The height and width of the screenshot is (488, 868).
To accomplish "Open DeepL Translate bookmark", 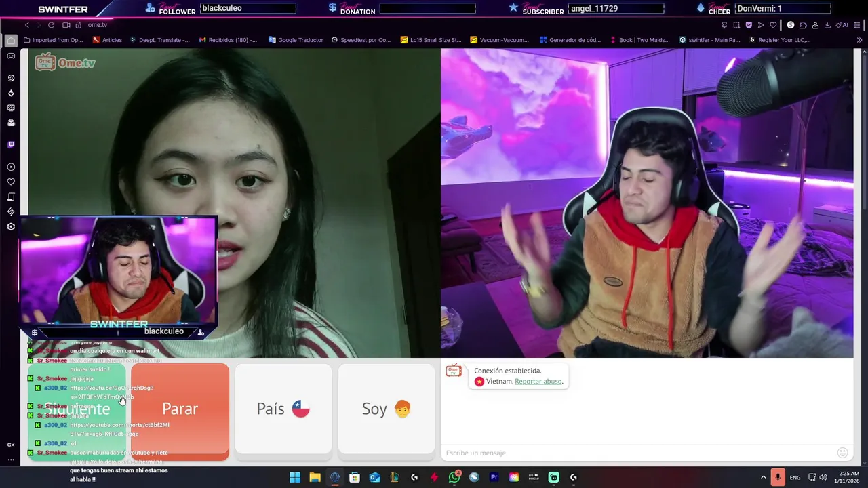I will [159, 40].
